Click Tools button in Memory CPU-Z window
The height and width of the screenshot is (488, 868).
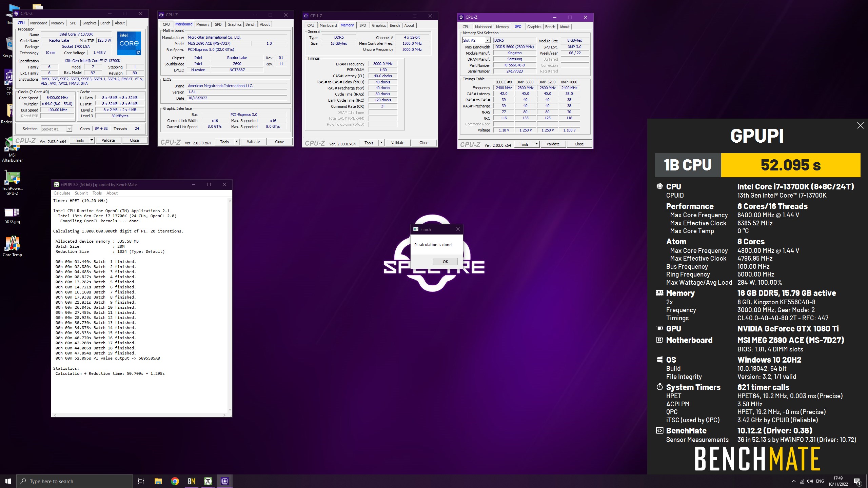pyautogui.click(x=369, y=143)
